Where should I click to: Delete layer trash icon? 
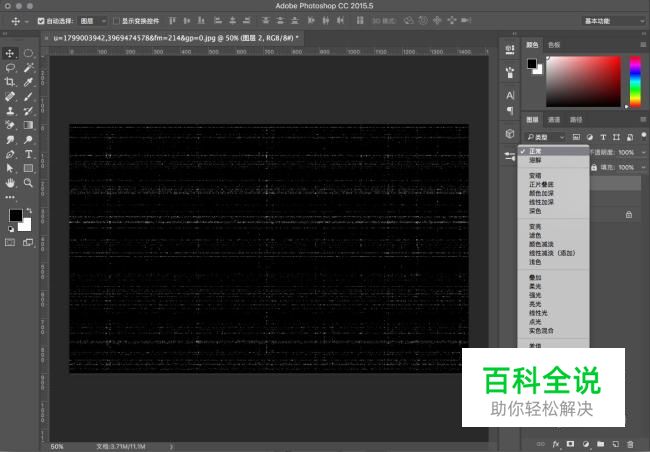(x=631, y=444)
